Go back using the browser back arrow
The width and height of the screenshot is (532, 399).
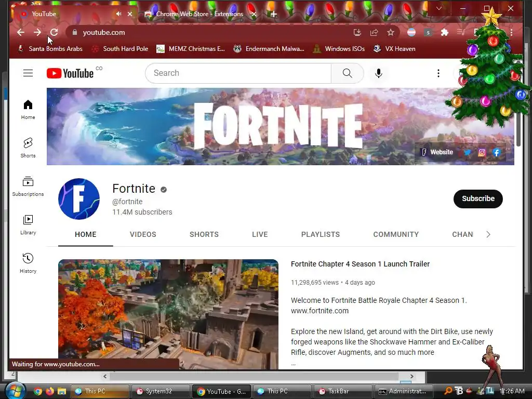coord(21,32)
